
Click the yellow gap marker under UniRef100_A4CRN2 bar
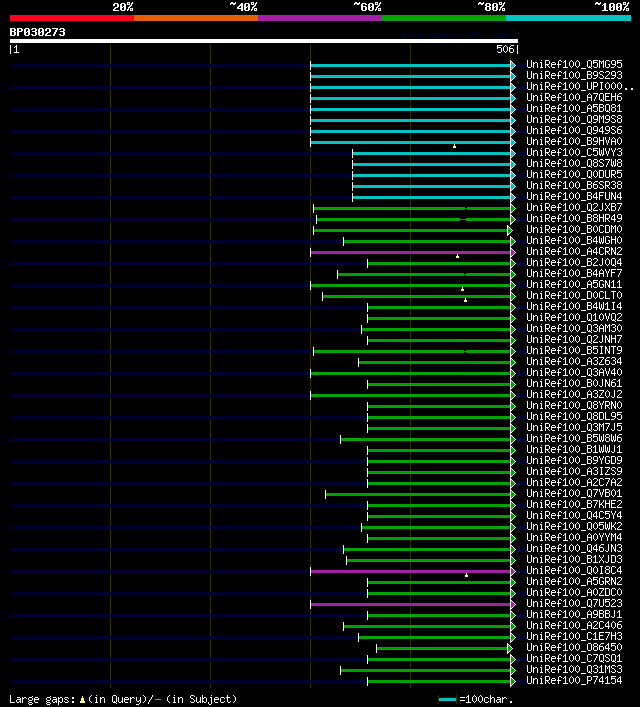click(x=457, y=256)
